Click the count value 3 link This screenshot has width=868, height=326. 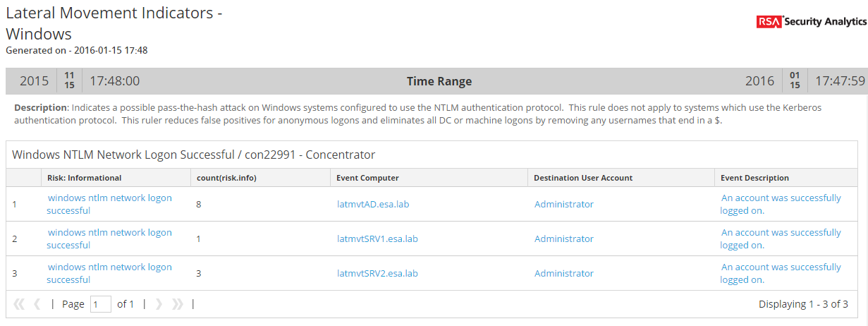coord(199,274)
